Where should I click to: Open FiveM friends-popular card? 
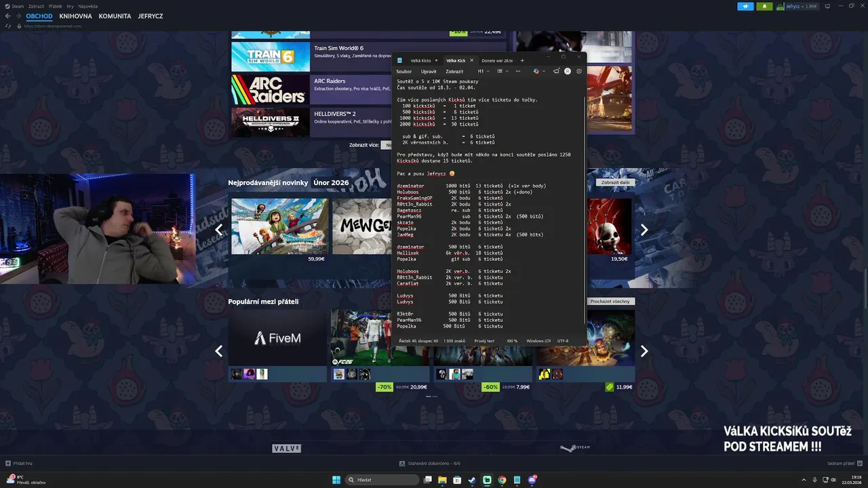[277, 346]
